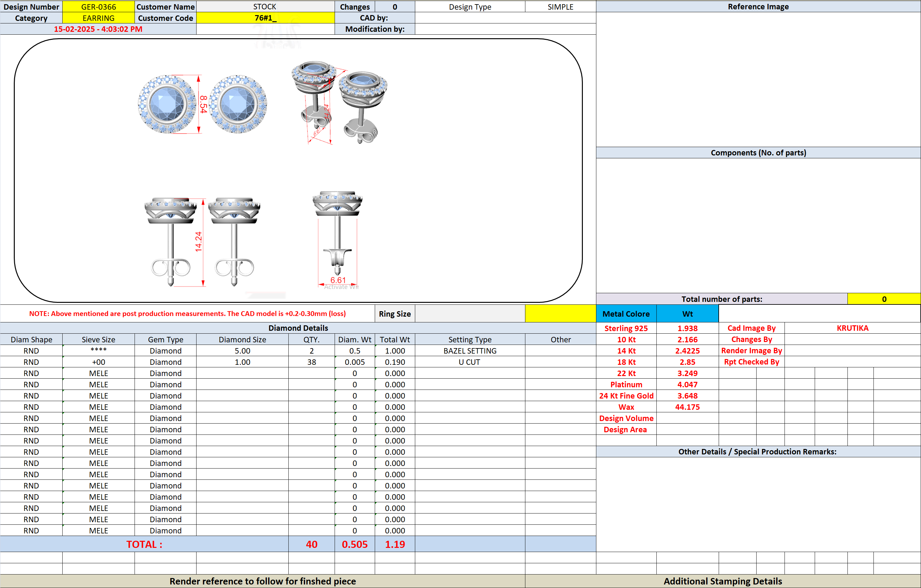This screenshot has height=588, width=921.
Task: Click the Ring Size label cell
Action: pos(395,314)
